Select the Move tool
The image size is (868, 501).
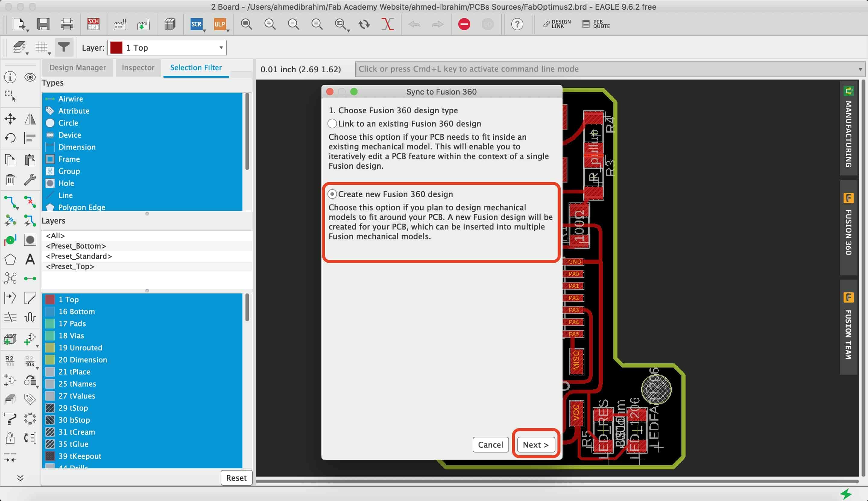pos(10,119)
